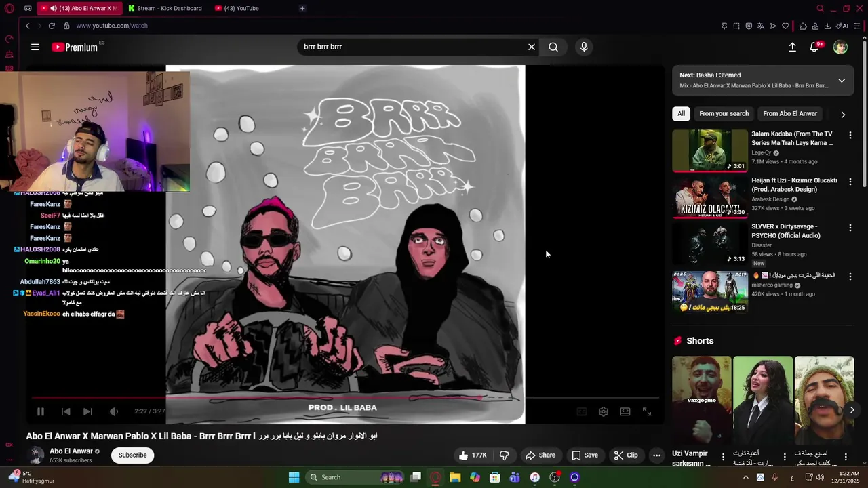Viewport: 868px width, 488px height.
Task: Open the Opera AI assistant button
Action: click(842, 26)
